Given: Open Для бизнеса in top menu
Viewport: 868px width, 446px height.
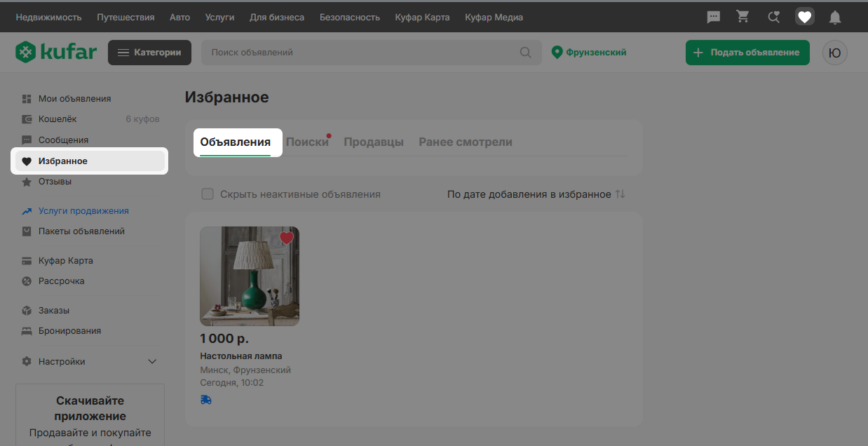Looking at the screenshot, I should (x=277, y=17).
